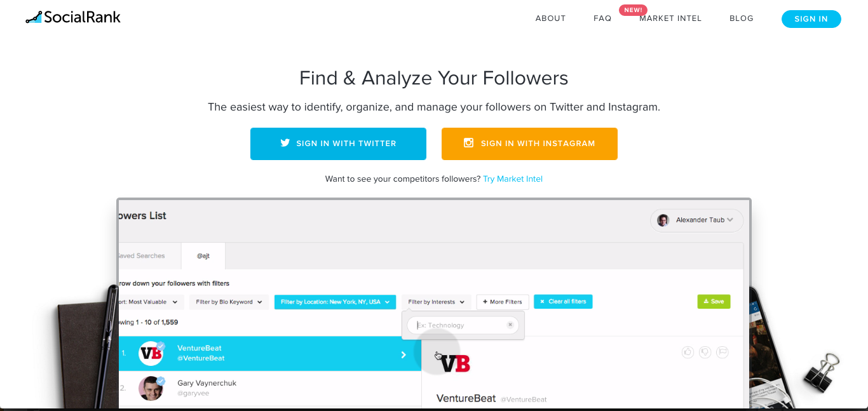Open the Market Intel nav item
Viewport: 868px width, 411px height.
pos(670,18)
